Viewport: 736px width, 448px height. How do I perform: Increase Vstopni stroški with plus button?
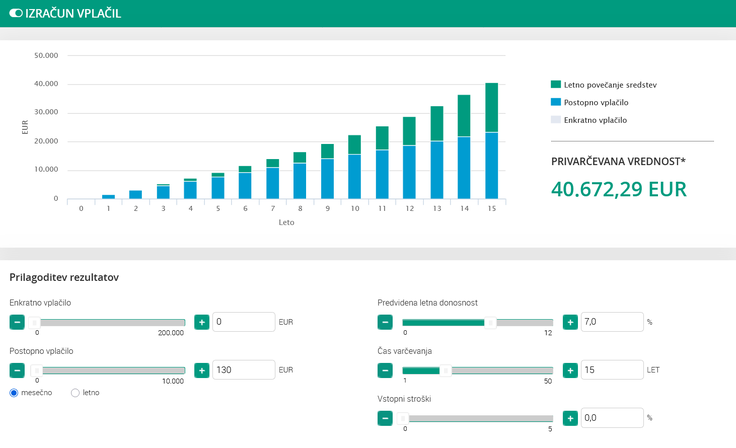click(570, 418)
